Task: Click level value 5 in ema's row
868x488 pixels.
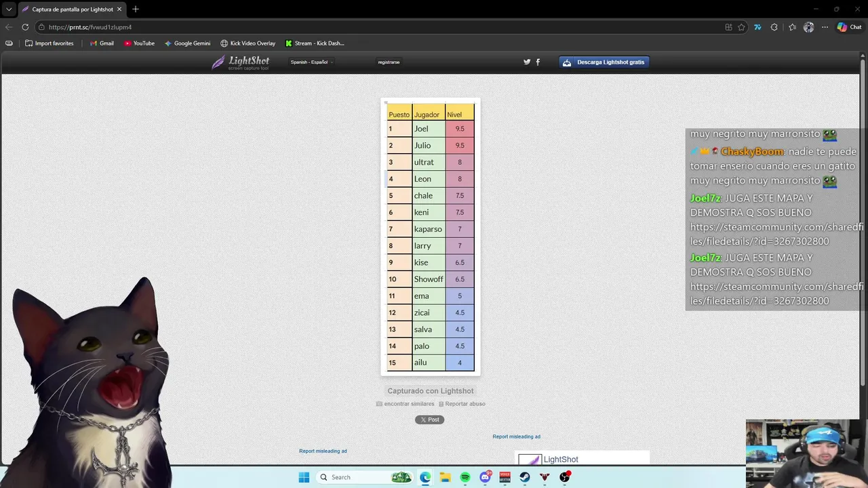Action: click(x=460, y=296)
